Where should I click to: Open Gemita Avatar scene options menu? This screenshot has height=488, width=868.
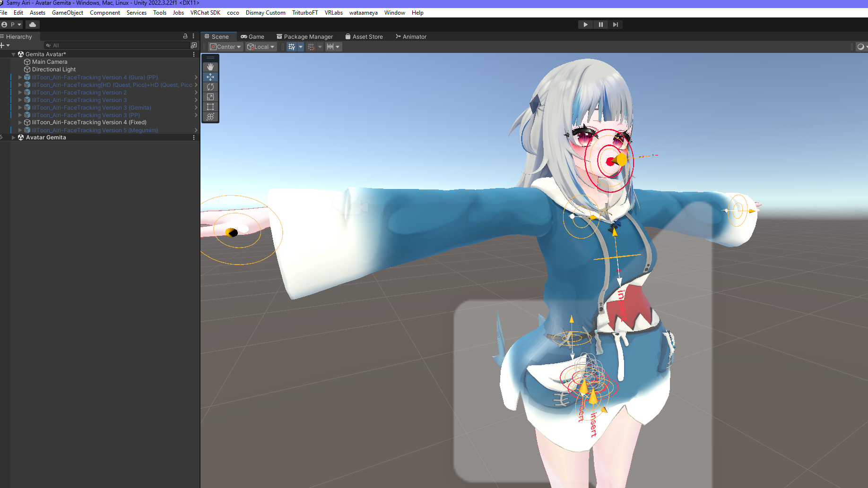click(x=194, y=54)
